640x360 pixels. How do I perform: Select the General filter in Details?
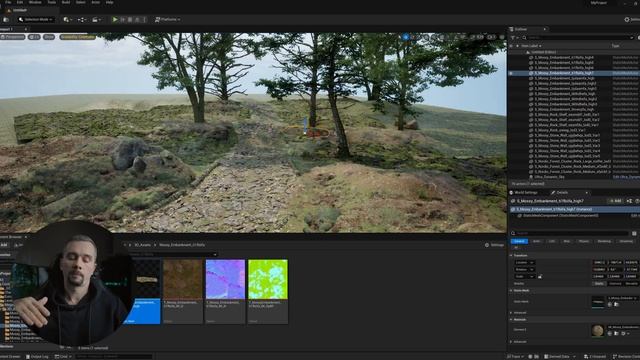pos(519,241)
